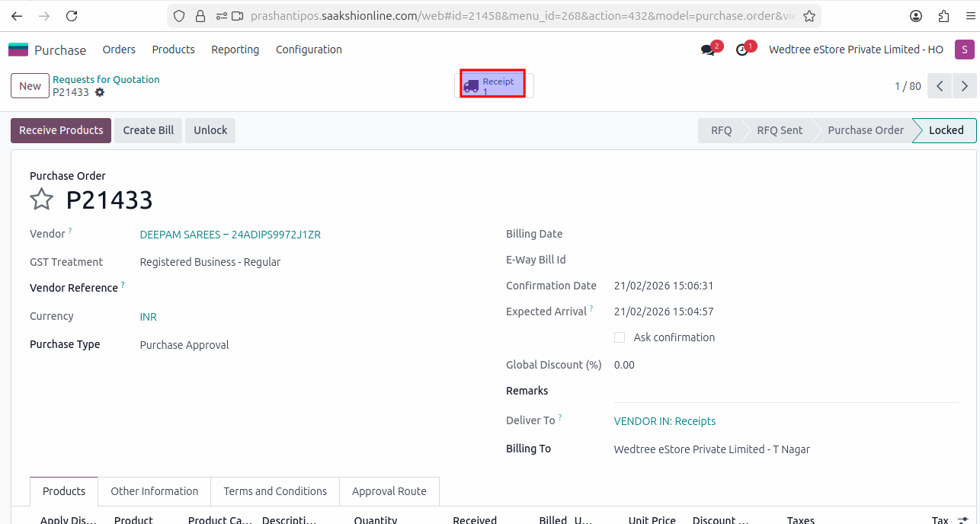
Task: Reload the browser page
Action: (72, 16)
